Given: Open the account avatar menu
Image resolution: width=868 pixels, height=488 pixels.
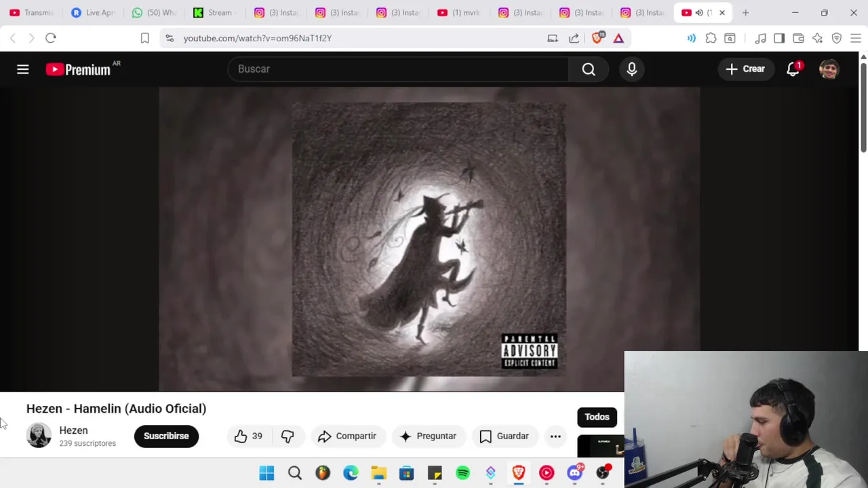Looking at the screenshot, I should [x=829, y=69].
